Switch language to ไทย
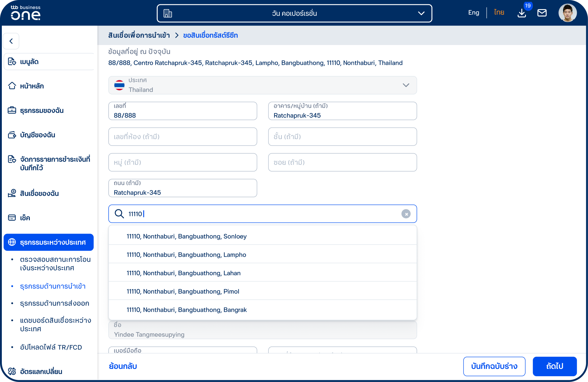This screenshot has width=588, height=382. tap(499, 12)
